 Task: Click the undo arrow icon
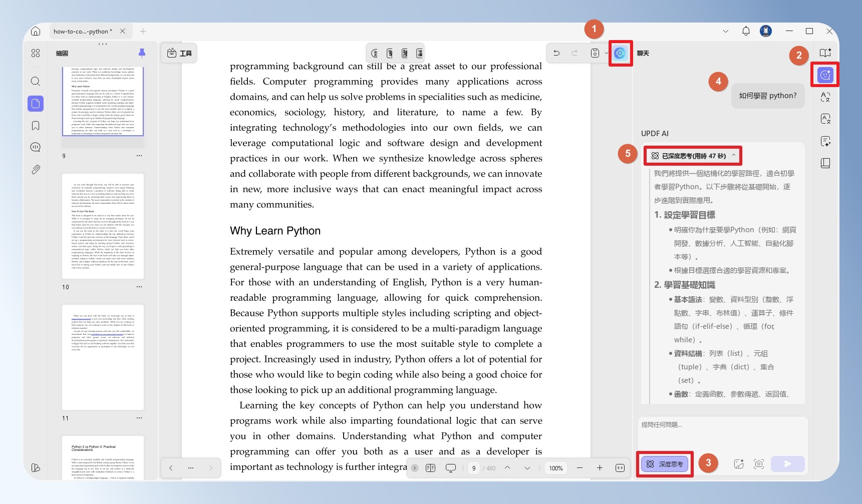pyautogui.click(x=556, y=53)
